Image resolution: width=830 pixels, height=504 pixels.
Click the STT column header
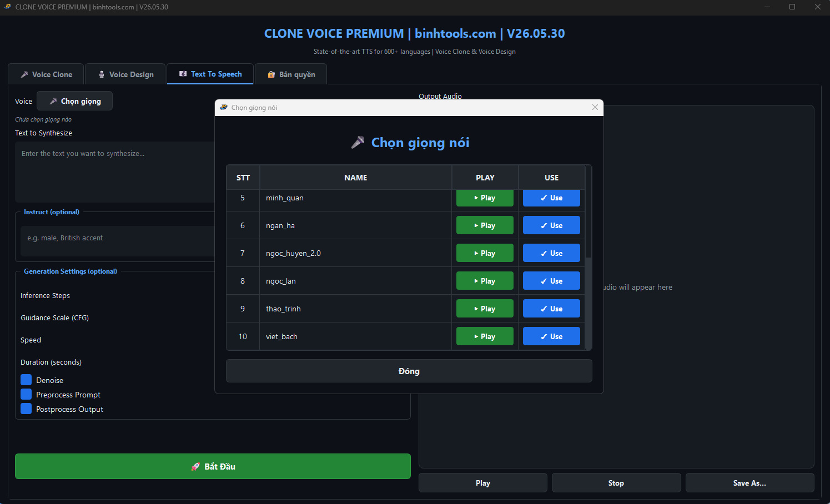(243, 178)
